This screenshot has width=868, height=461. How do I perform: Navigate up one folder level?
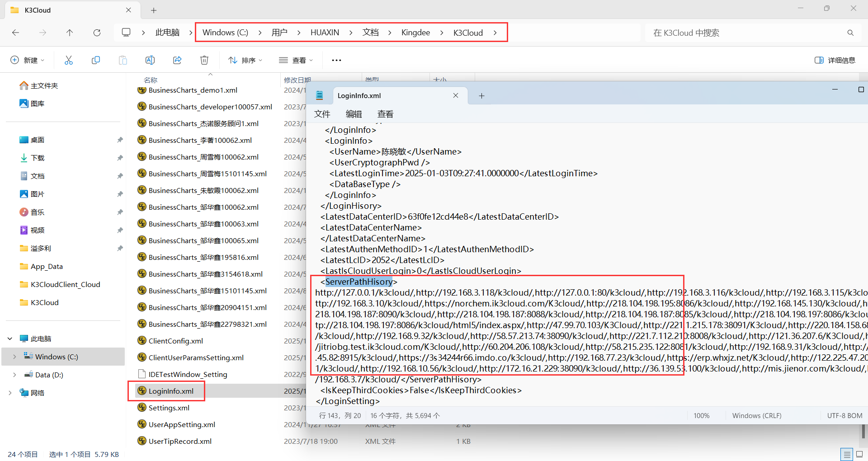pyautogui.click(x=70, y=33)
